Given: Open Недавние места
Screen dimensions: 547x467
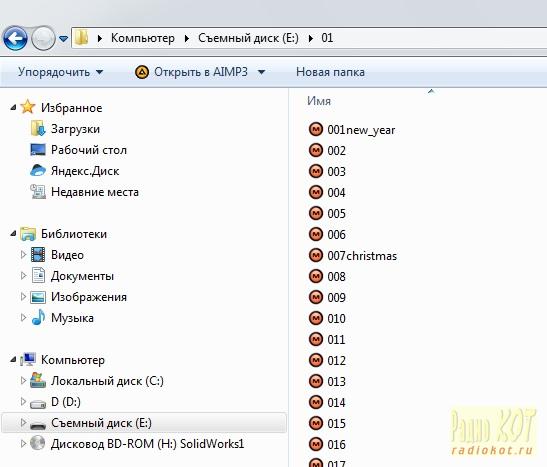Looking at the screenshot, I should click(x=95, y=192).
